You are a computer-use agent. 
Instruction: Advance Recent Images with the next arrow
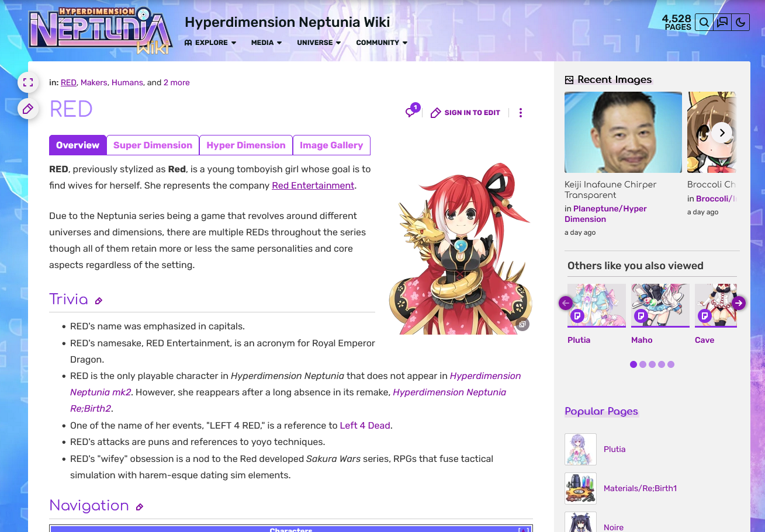722,133
